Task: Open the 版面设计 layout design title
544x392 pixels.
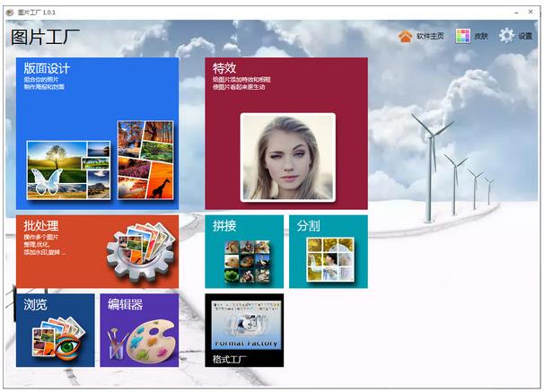Action: (47, 68)
